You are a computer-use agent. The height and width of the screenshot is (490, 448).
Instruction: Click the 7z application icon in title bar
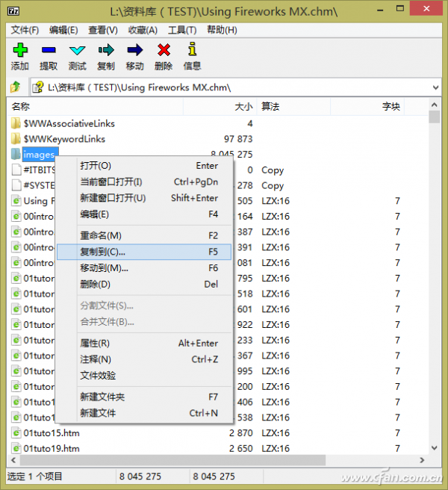point(13,11)
